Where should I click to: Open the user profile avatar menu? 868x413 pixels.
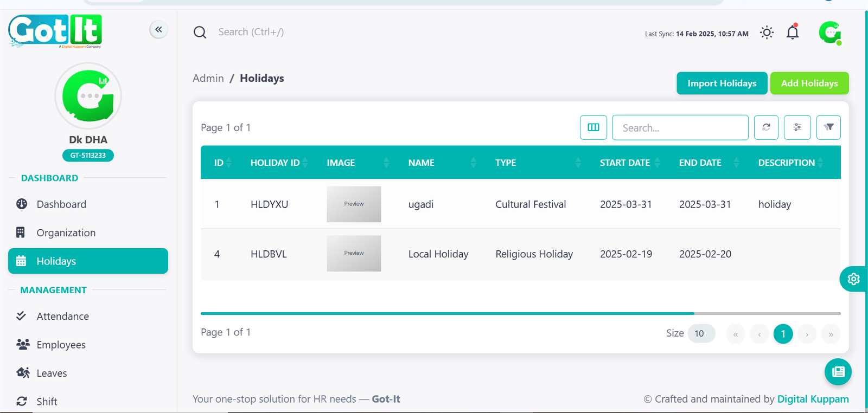pyautogui.click(x=829, y=33)
